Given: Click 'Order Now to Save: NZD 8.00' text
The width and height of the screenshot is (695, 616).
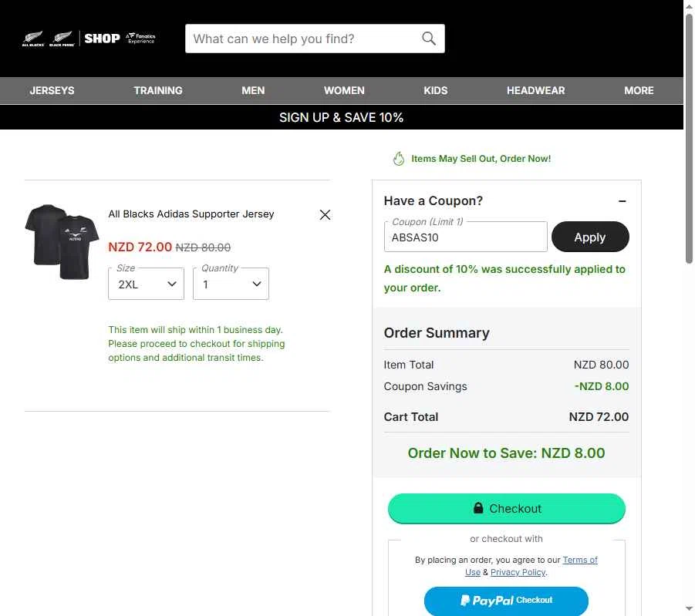Looking at the screenshot, I should (506, 453).
